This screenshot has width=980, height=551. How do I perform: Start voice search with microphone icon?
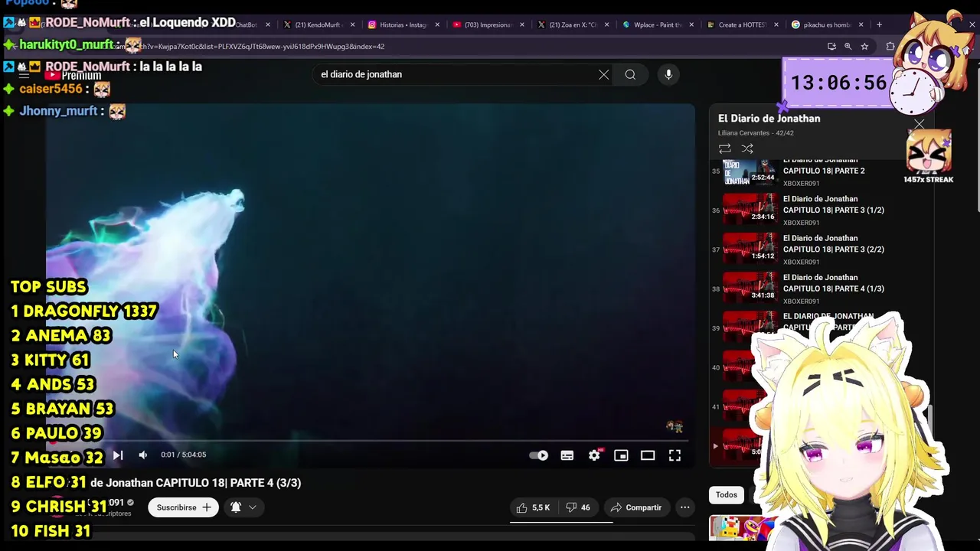pos(668,74)
